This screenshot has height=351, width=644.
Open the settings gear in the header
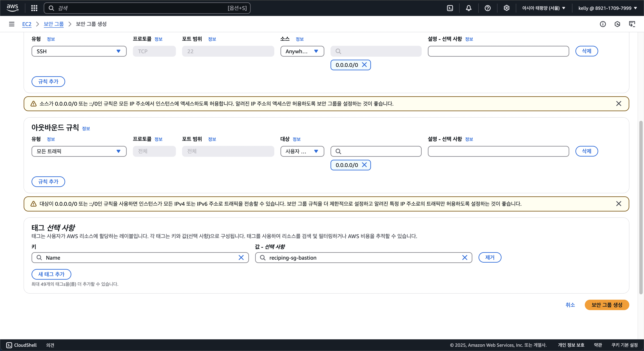tap(506, 8)
